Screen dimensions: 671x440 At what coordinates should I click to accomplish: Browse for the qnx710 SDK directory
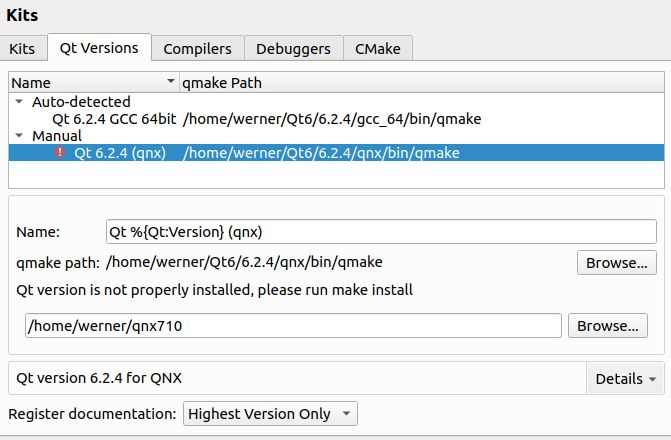click(608, 326)
